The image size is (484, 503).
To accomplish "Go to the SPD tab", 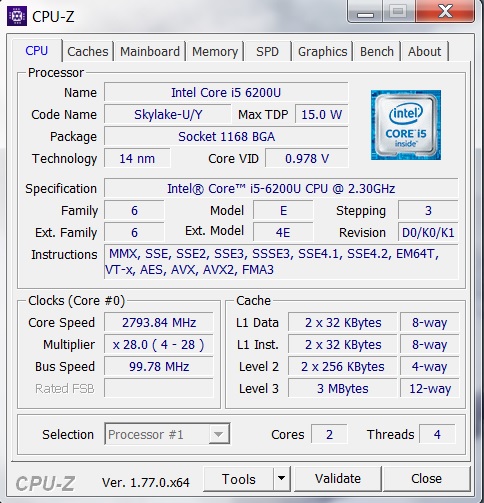I will click(267, 51).
